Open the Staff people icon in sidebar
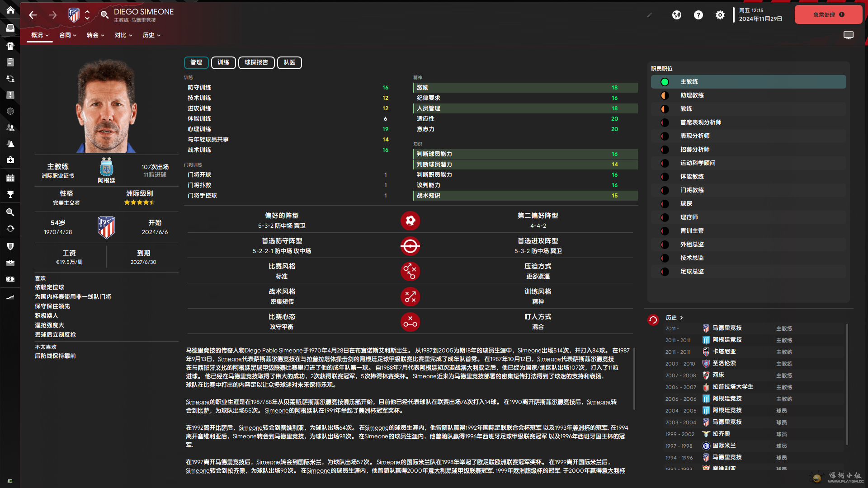Screen dimensions: 868x488 [x=10, y=127]
